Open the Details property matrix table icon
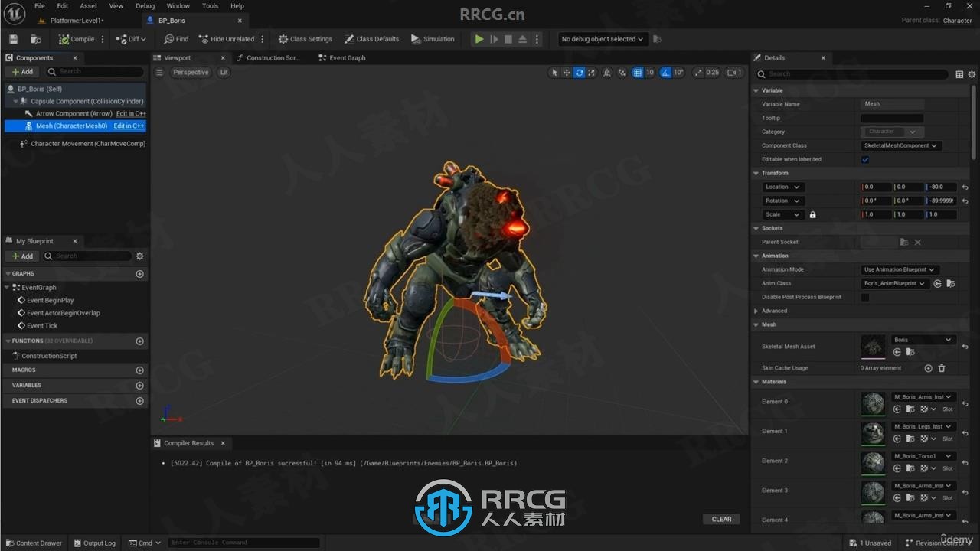The width and height of the screenshot is (980, 551). click(x=959, y=74)
